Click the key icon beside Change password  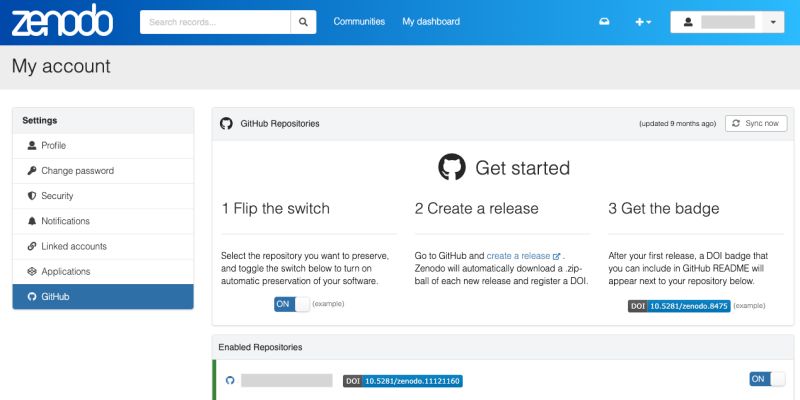click(32, 170)
